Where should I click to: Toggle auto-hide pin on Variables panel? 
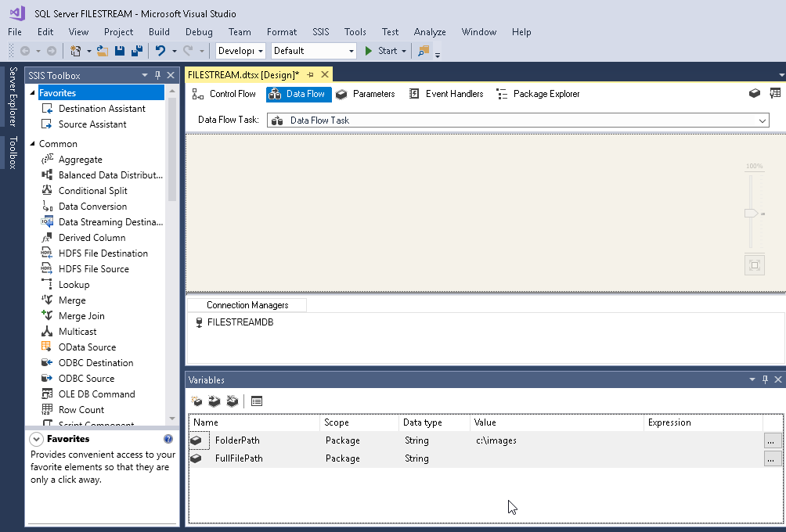click(x=765, y=379)
